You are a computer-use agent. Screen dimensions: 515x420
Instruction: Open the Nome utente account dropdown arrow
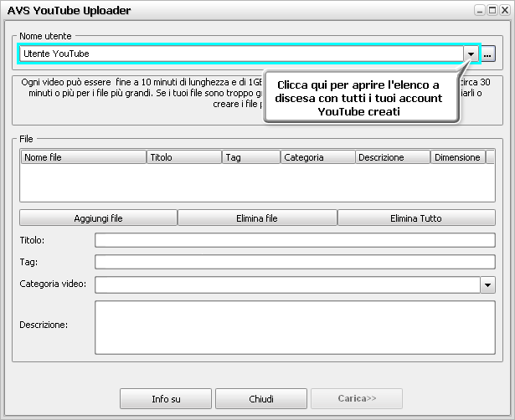(471, 54)
